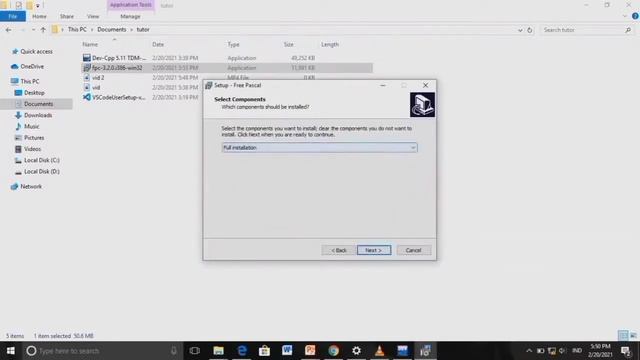
Task: Switch to the Share ribbon tab
Action: 67,16
